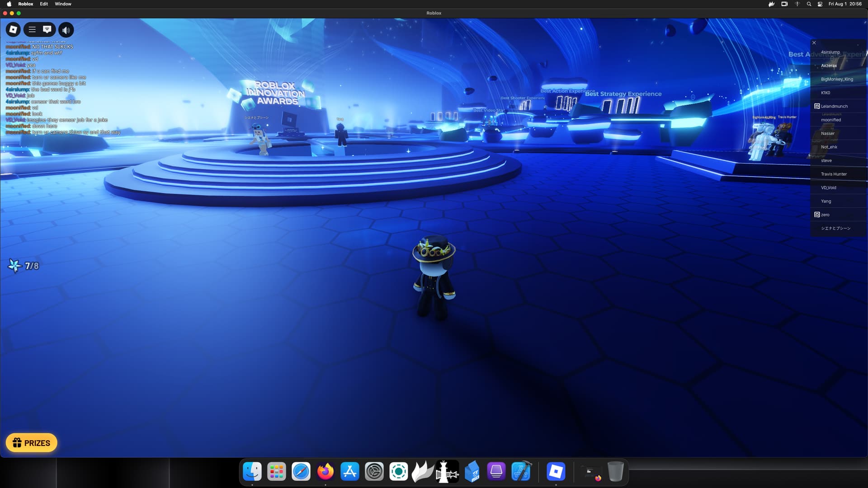Open App Store from dock

(350, 472)
